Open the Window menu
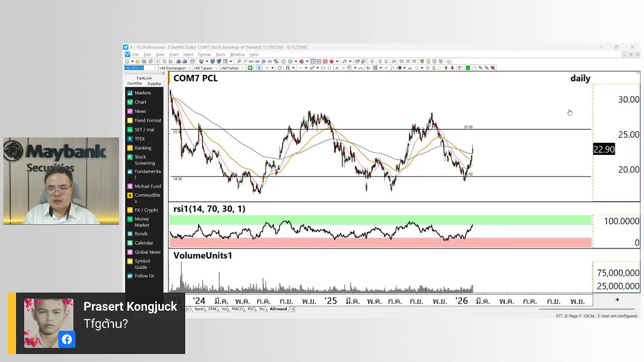Viewport: 644px width, 362px height. pos(237,55)
